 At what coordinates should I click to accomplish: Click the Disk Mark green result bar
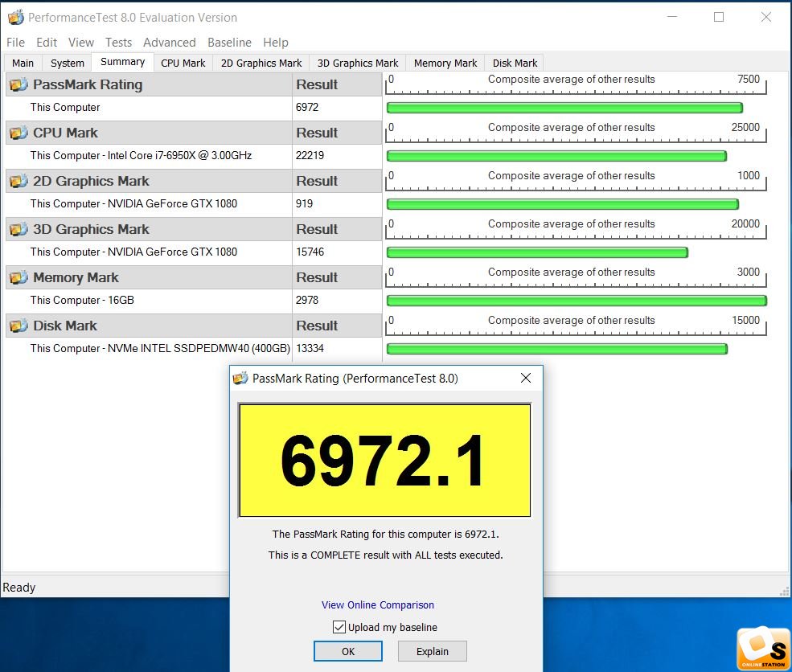coord(556,349)
